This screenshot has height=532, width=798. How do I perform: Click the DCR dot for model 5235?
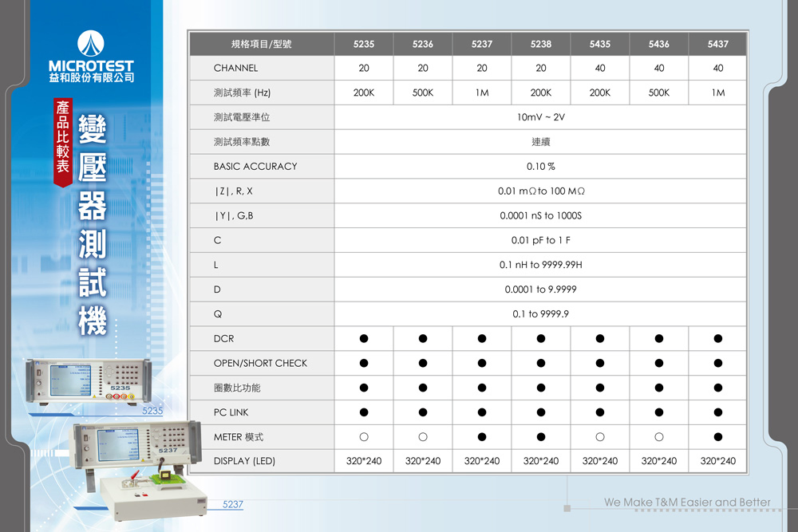(364, 339)
